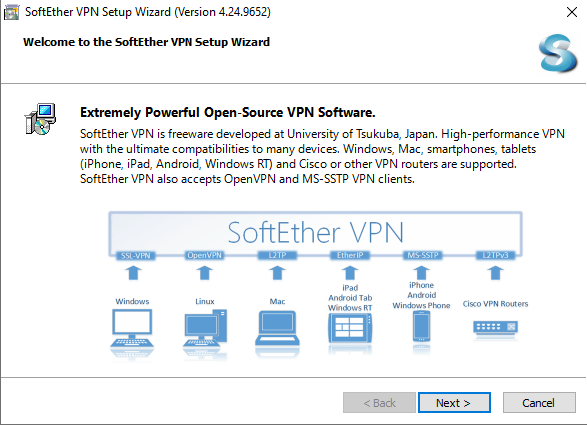
Task: Click the MS-SSTP protocol label
Action: (x=423, y=255)
